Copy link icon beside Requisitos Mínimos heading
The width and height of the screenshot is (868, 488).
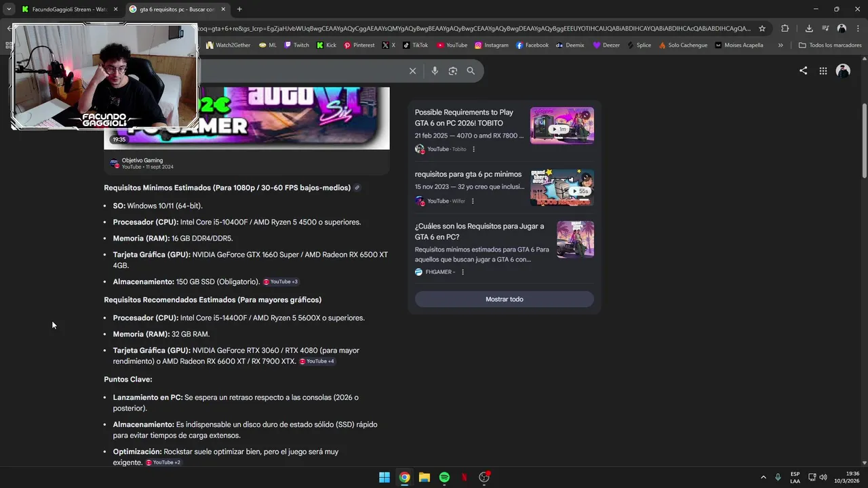tap(357, 188)
